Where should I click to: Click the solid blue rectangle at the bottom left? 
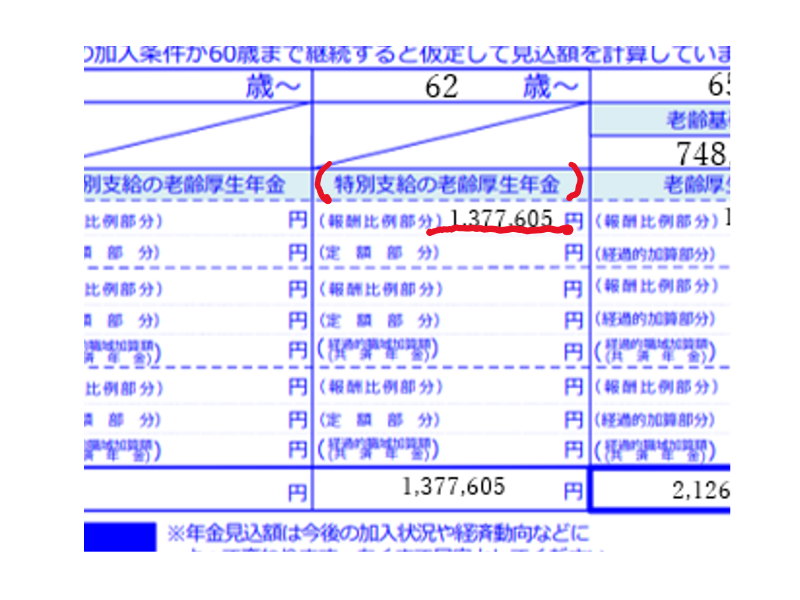pos(119,535)
